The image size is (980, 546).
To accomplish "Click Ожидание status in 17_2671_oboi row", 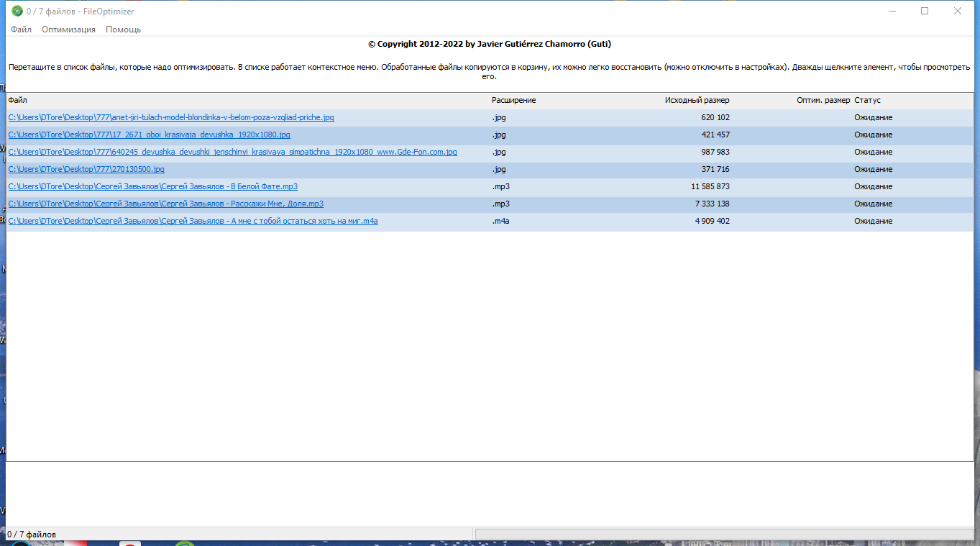I will (873, 135).
